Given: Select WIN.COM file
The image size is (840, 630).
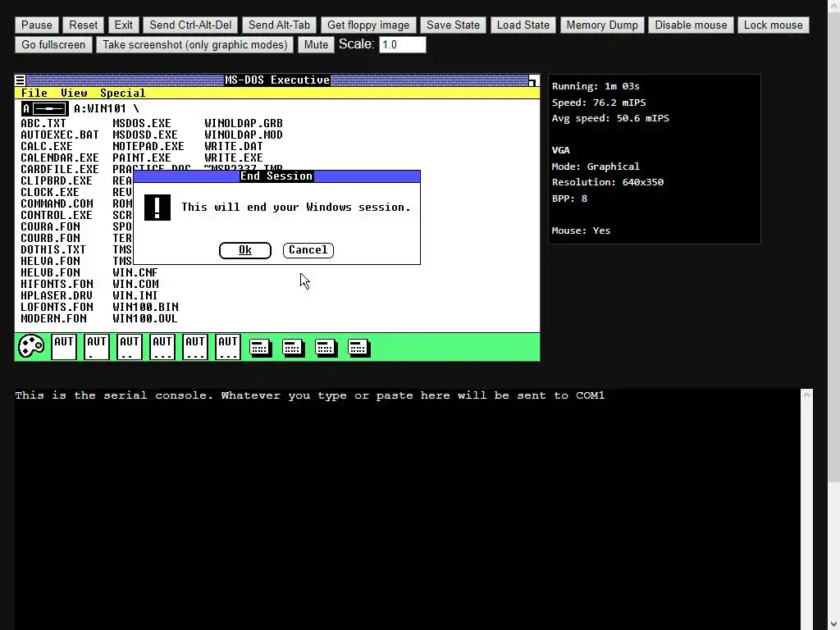Looking at the screenshot, I should [x=135, y=284].
